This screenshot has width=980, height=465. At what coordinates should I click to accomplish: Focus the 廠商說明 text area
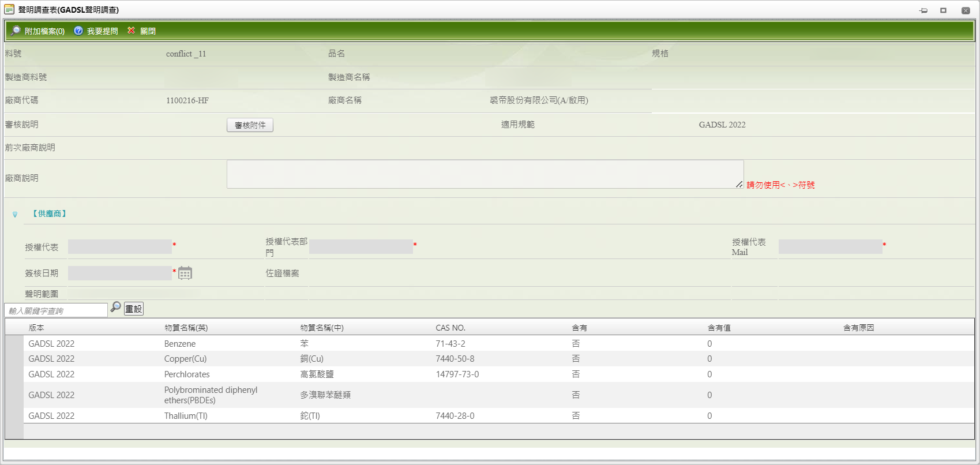click(x=485, y=174)
